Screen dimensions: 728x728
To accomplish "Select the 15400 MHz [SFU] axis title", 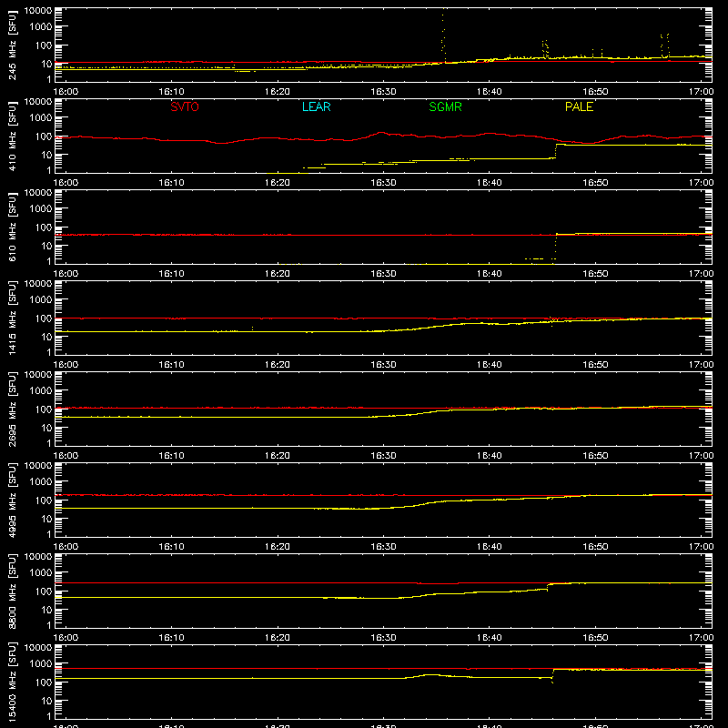I will 12,682.
